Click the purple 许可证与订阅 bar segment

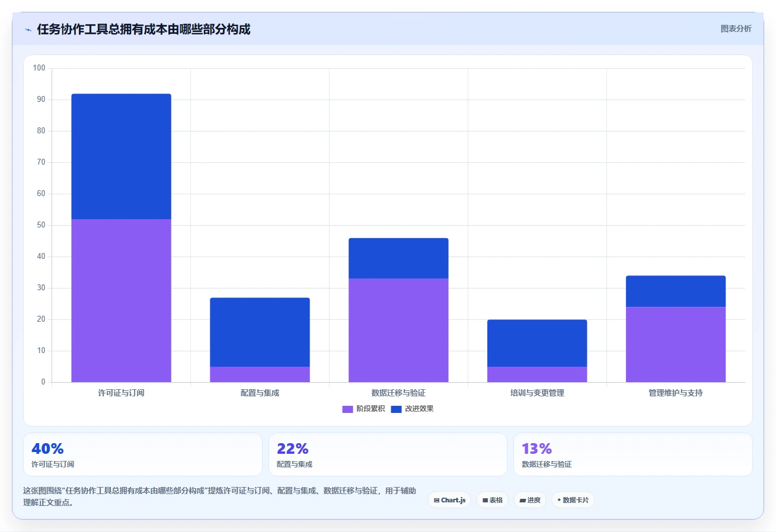[x=122, y=301]
